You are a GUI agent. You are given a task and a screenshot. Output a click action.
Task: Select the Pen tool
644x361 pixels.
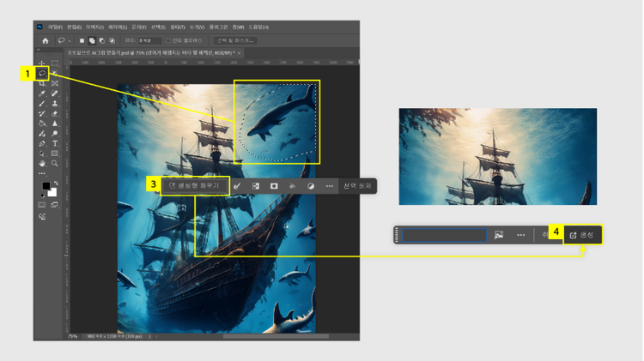[x=42, y=143]
